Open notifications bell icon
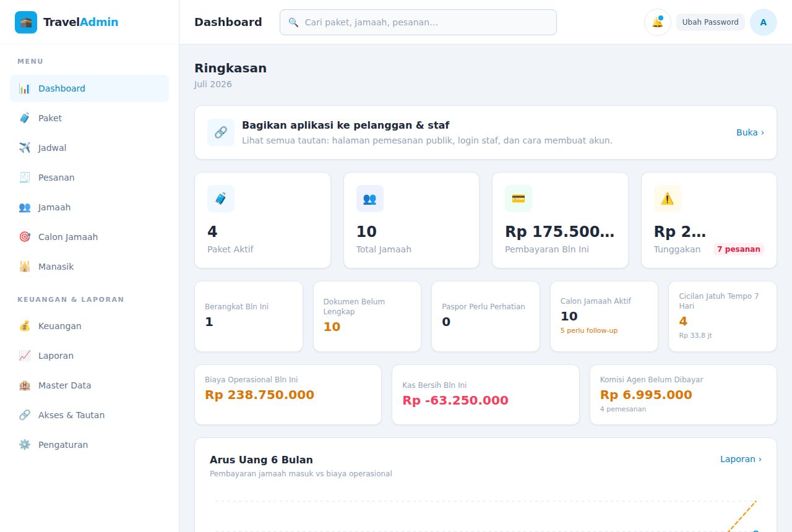Viewport: 792px width, 532px height. pyautogui.click(x=658, y=22)
